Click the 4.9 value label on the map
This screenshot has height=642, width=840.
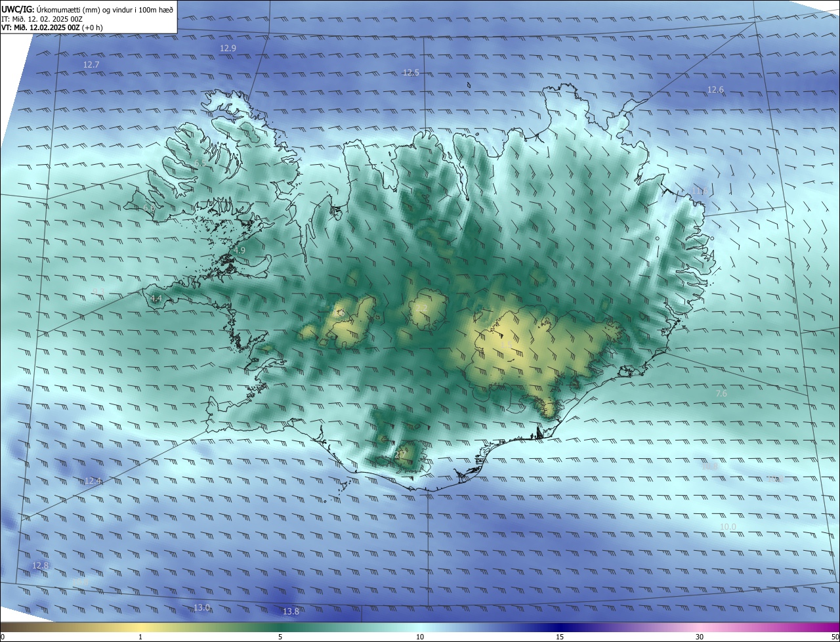click(240, 251)
